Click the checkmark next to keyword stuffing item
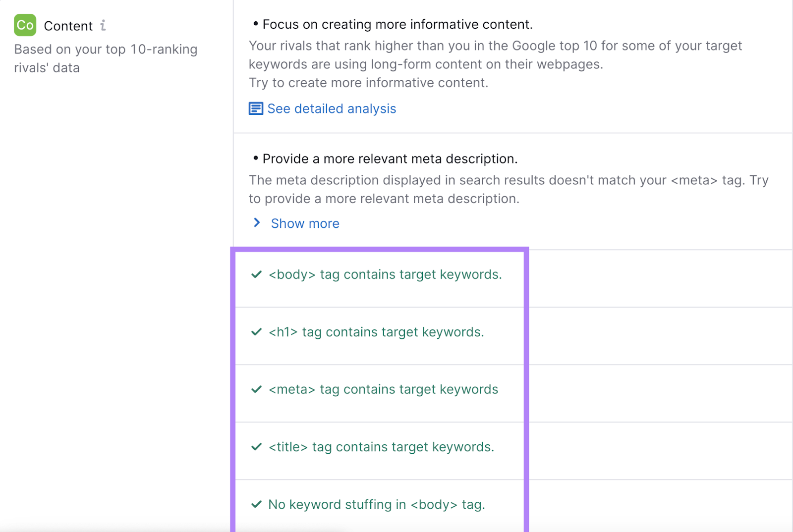793x532 pixels. [256, 504]
